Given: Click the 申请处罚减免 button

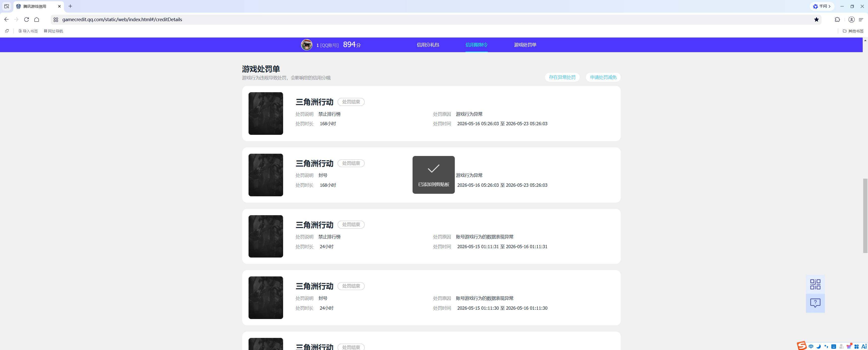Looking at the screenshot, I should [x=603, y=77].
